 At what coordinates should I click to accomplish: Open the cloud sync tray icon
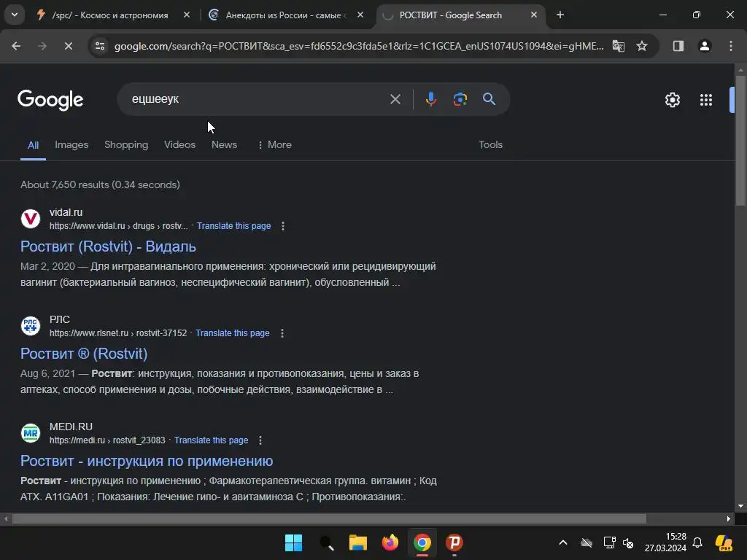587,542
